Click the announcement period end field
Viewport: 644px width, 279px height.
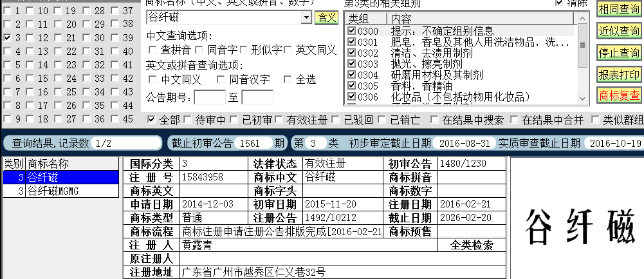(257, 97)
